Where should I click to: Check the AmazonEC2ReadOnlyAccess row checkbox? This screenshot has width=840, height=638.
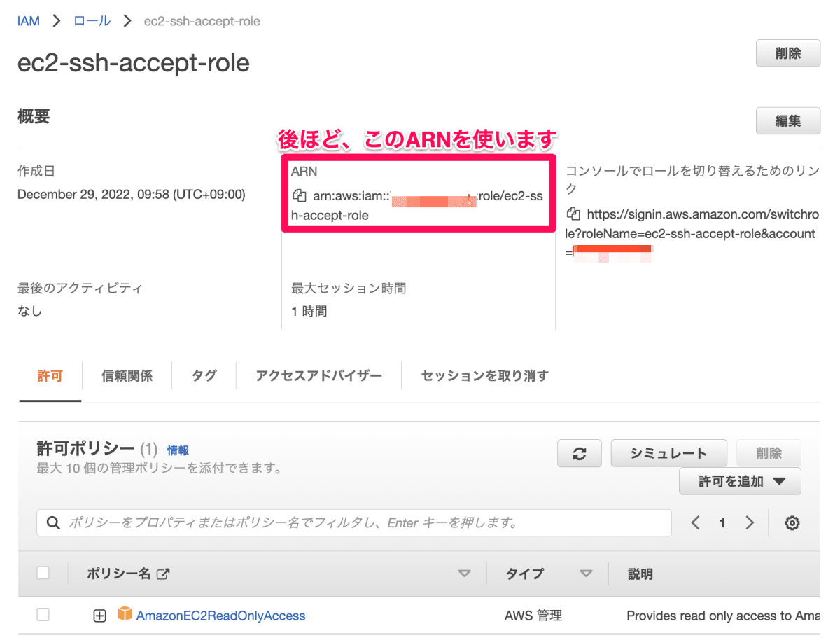(x=43, y=615)
